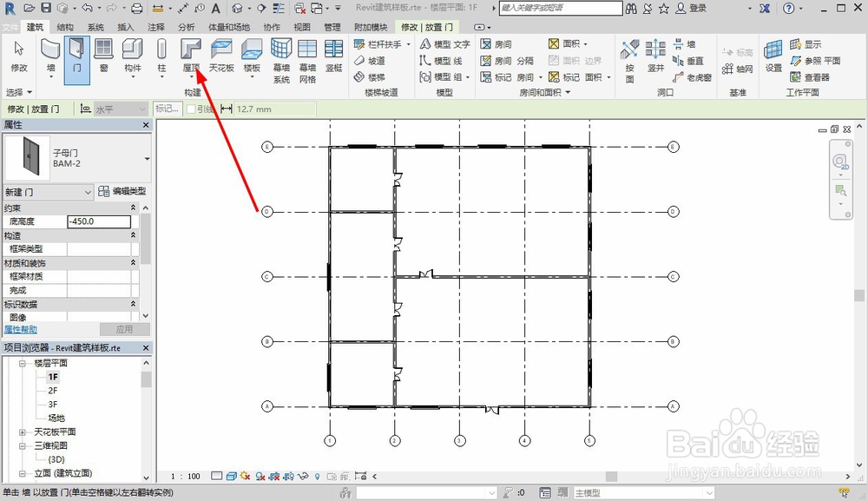Toggle the Leader (引线) checkbox

pyautogui.click(x=191, y=109)
